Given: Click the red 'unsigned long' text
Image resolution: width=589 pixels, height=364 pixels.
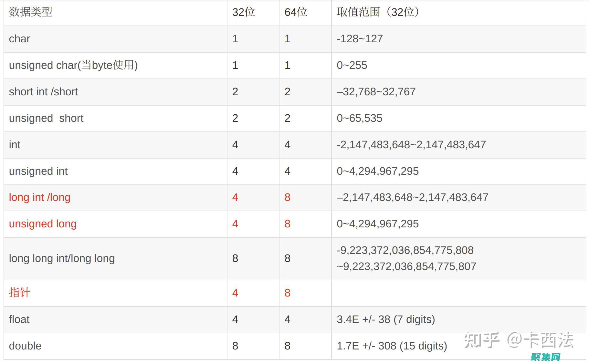Looking at the screenshot, I should [x=43, y=224].
